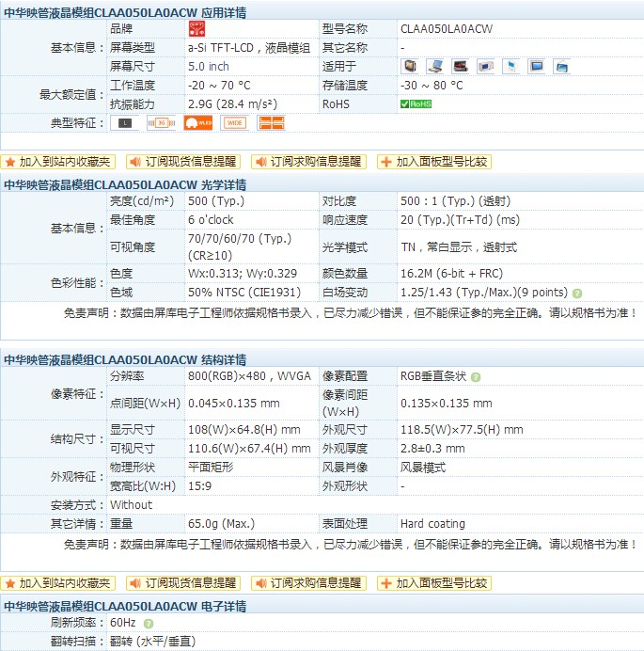
Task: Click the help icon beside 白场变动 value
Action: pos(576,294)
